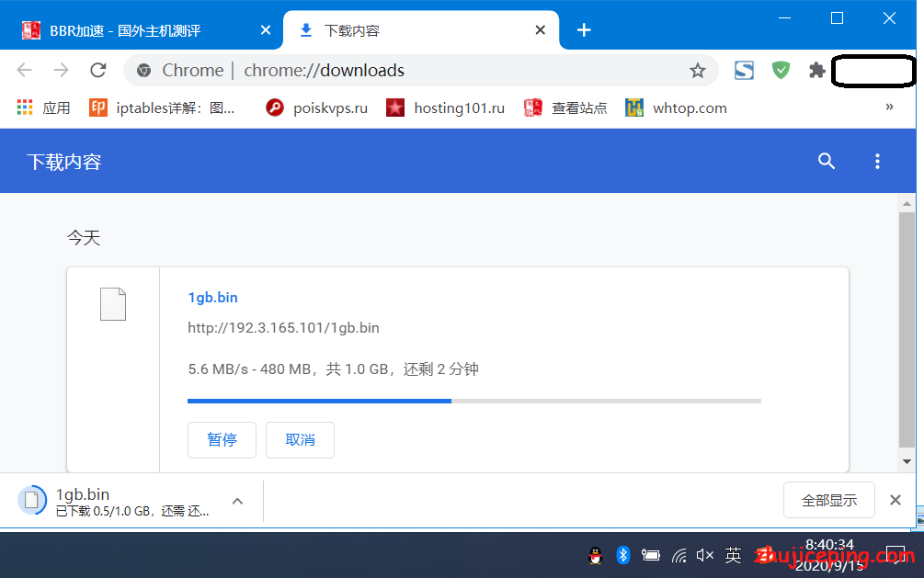Check the battery tray icon

point(651,555)
